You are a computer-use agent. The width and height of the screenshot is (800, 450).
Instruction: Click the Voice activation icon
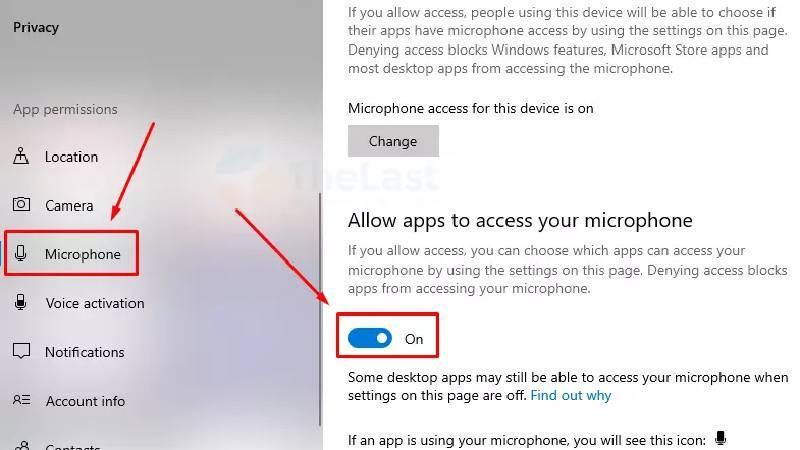[20, 302]
